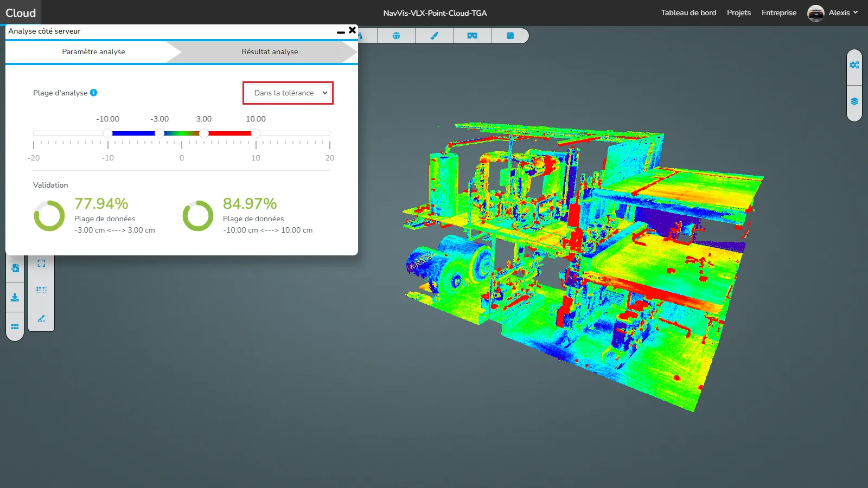Enable the VR headset view icon
The image size is (868, 488).
[472, 36]
